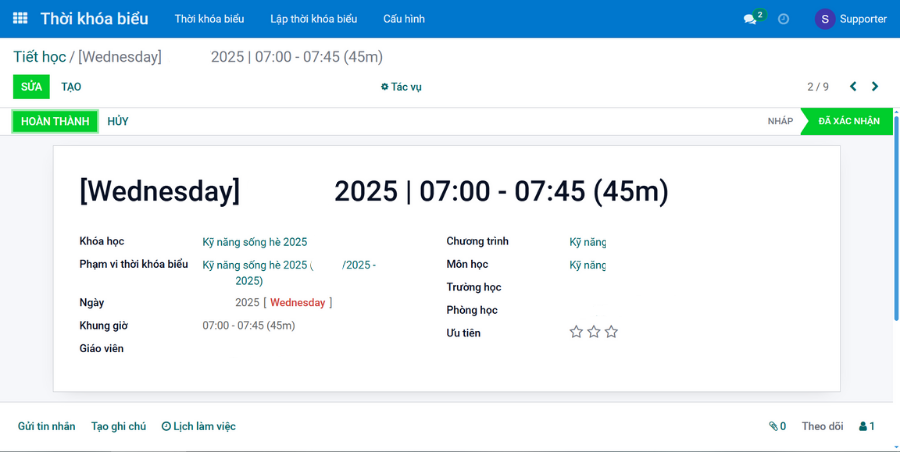Go to the next record arrow
900x452 pixels.
click(875, 87)
